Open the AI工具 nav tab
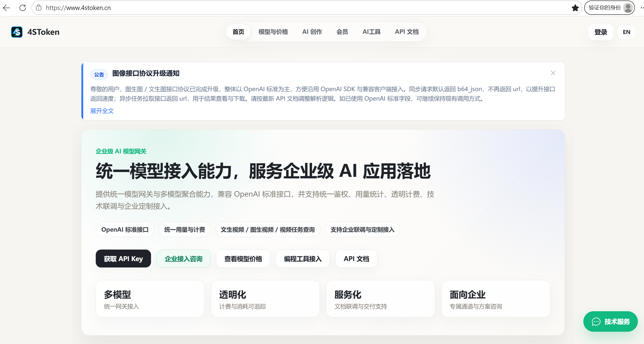644x344 pixels. 371,32
